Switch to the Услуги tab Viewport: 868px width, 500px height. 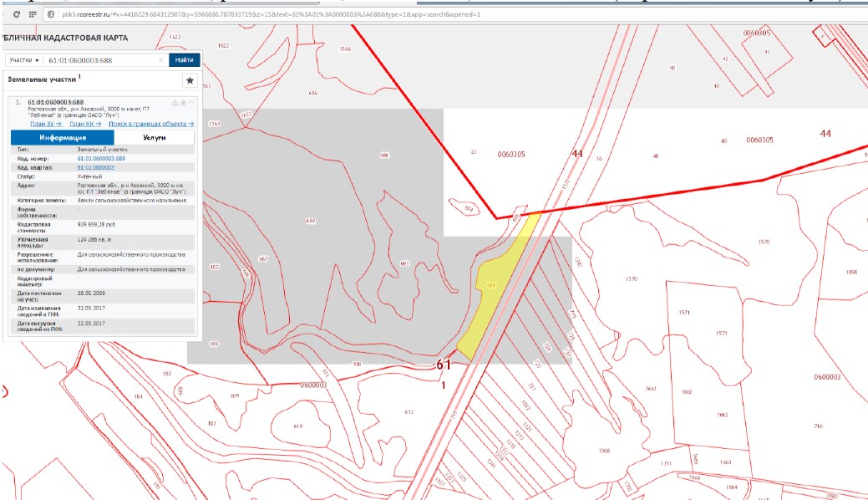154,138
